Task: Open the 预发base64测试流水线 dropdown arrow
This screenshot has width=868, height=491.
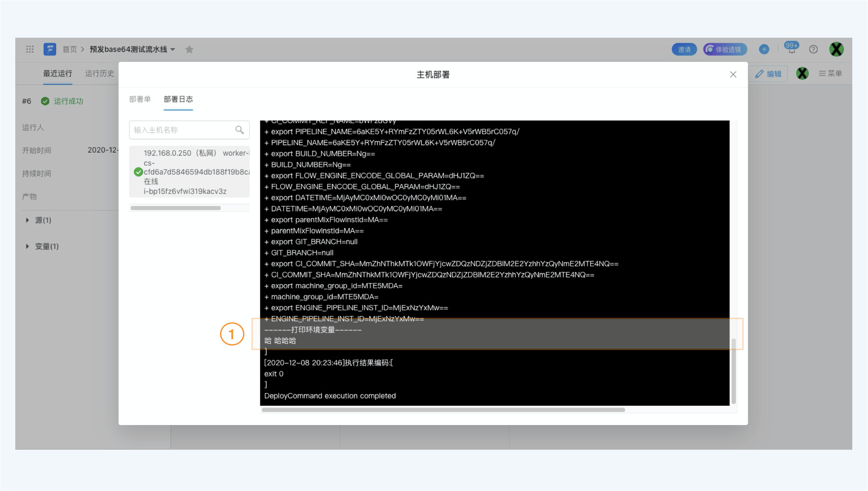Action: (172, 49)
